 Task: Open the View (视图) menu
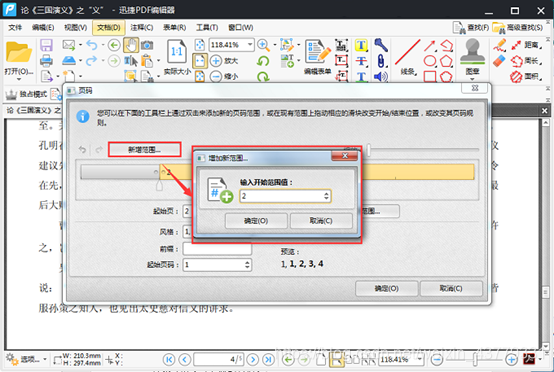(75, 28)
